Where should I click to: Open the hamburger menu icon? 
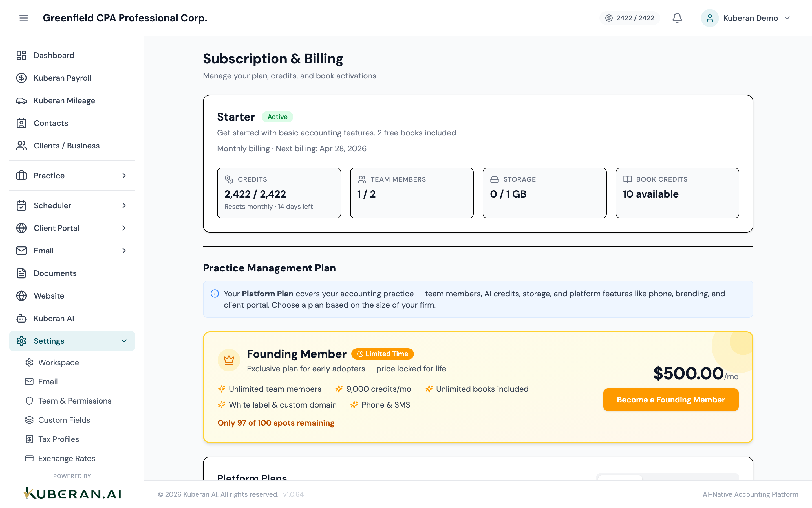[23, 18]
